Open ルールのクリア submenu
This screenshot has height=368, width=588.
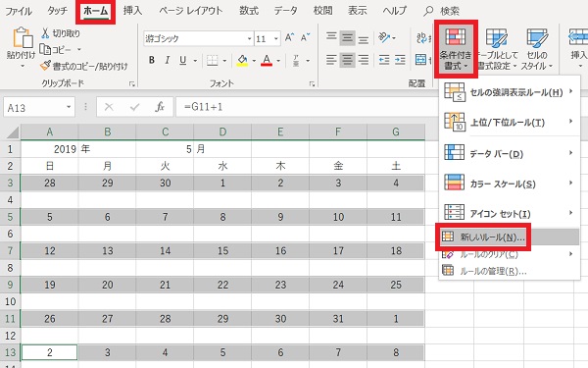click(x=510, y=254)
